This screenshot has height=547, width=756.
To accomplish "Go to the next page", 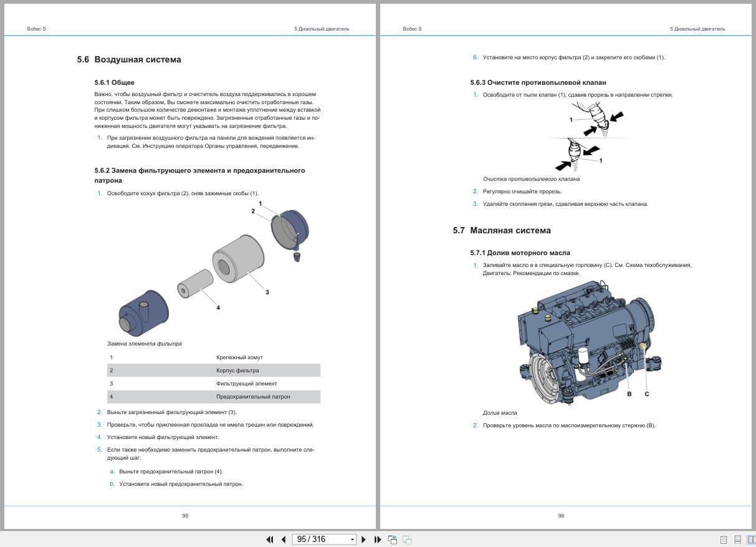I will click(x=363, y=539).
